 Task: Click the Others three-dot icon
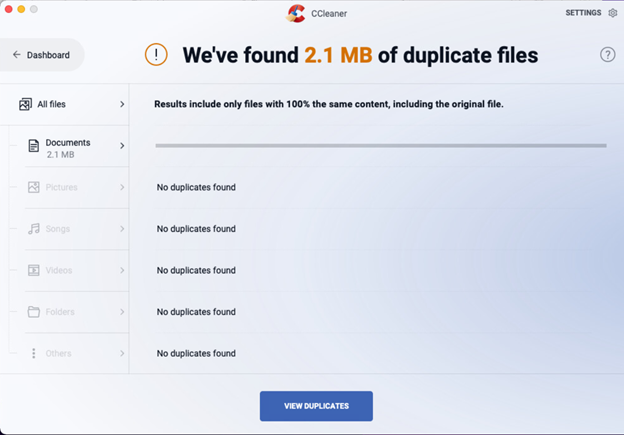coord(34,353)
